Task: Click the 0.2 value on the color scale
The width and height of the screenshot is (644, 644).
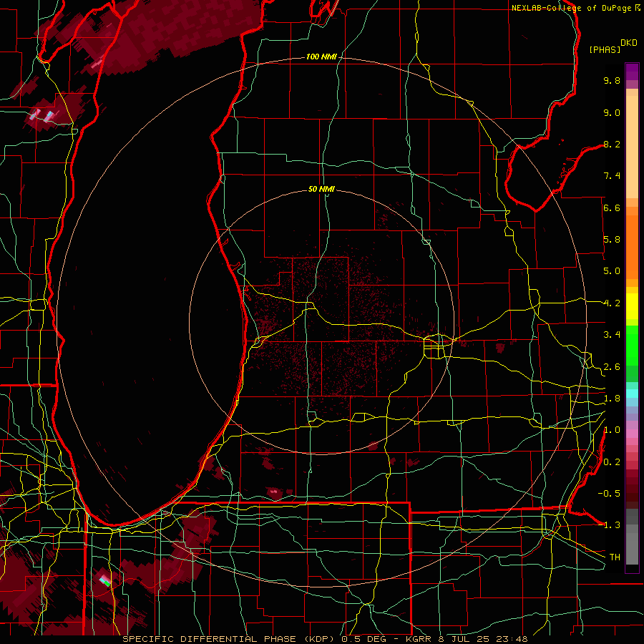Action: tap(612, 462)
